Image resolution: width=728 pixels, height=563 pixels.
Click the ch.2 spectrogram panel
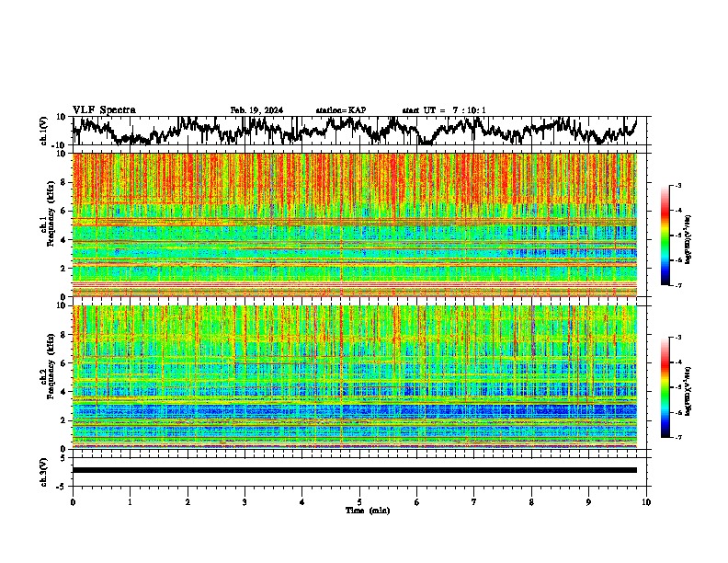(355, 377)
